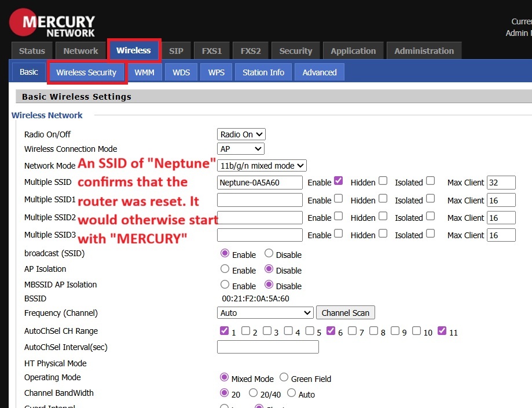
Task: Open the Administration tab
Action: tap(424, 51)
